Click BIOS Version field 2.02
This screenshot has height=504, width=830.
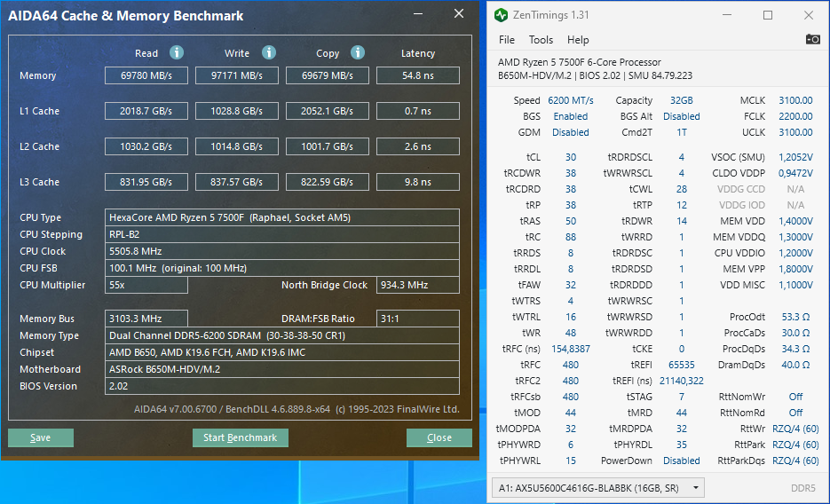point(282,386)
